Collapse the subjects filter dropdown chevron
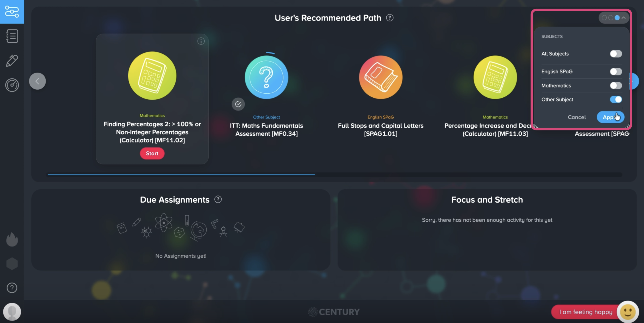This screenshot has width=644, height=323. tap(623, 18)
